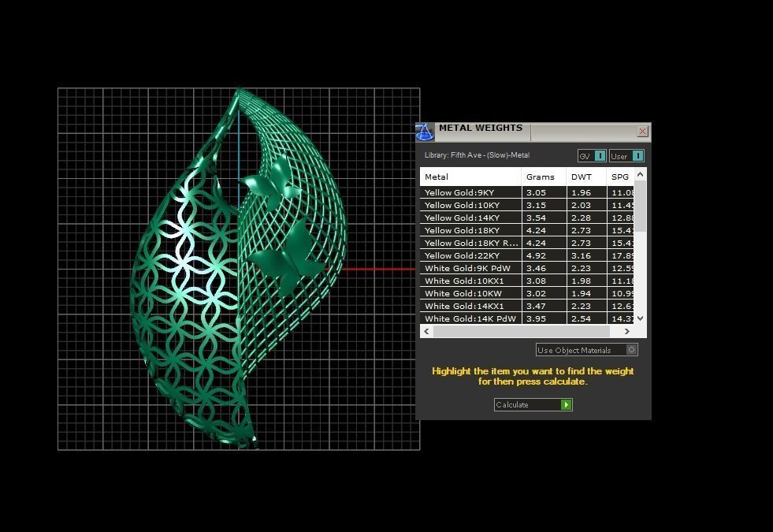Image resolution: width=773 pixels, height=532 pixels.
Task: Click the table's scroll left arrow
Action: (x=426, y=331)
